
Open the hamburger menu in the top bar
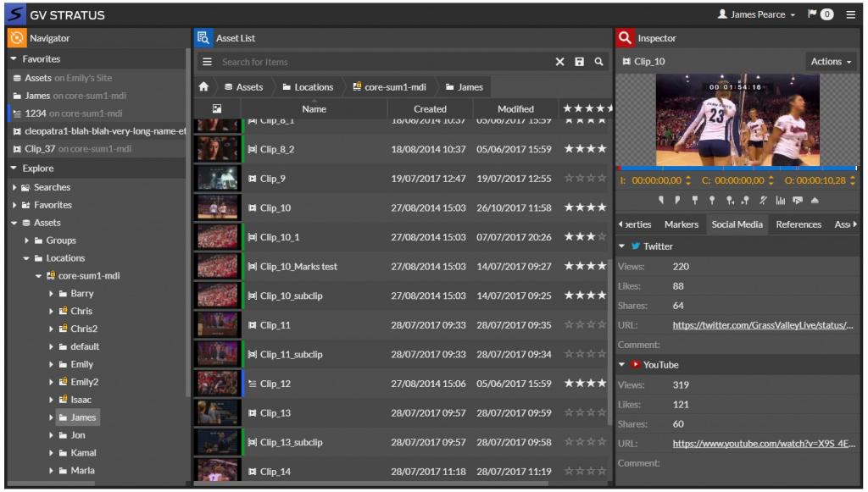851,14
